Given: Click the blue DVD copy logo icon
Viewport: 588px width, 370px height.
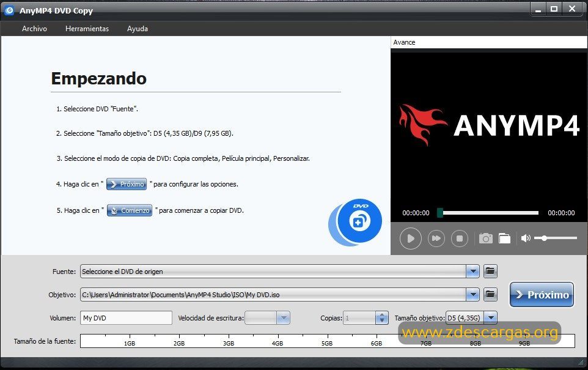Looking at the screenshot, I should tap(355, 222).
